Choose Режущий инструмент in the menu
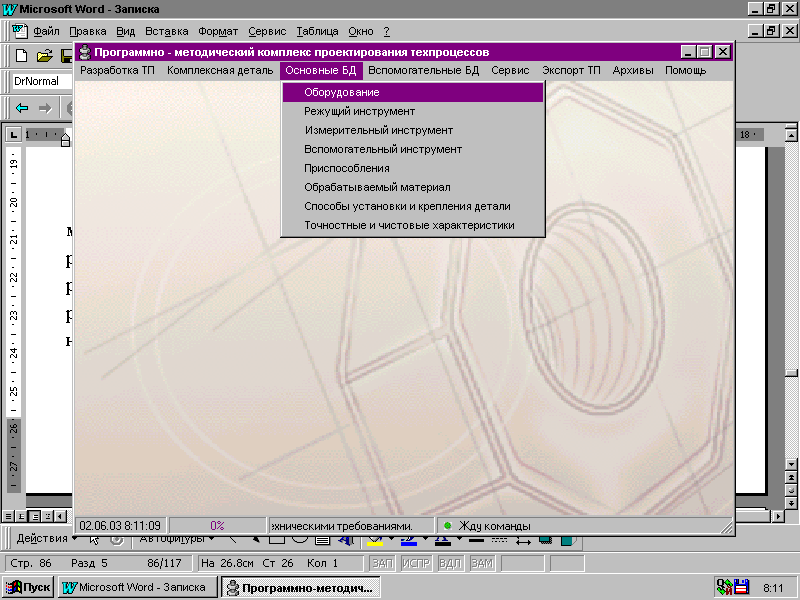The width and height of the screenshot is (800, 600). tap(413, 111)
